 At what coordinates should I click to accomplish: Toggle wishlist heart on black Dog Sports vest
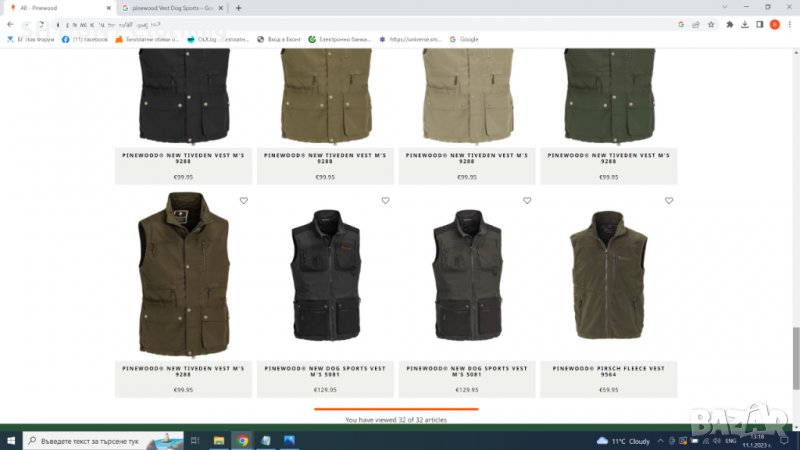click(x=385, y=201)
